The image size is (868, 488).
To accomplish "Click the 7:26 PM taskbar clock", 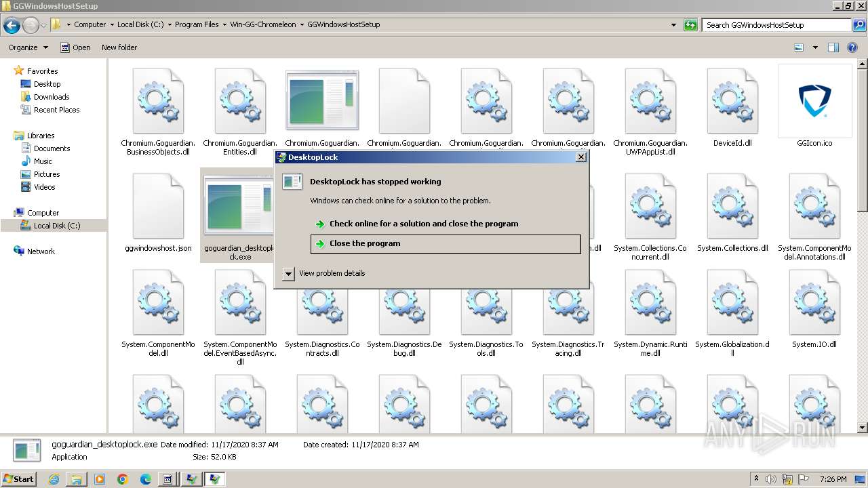I will (833, 479).
